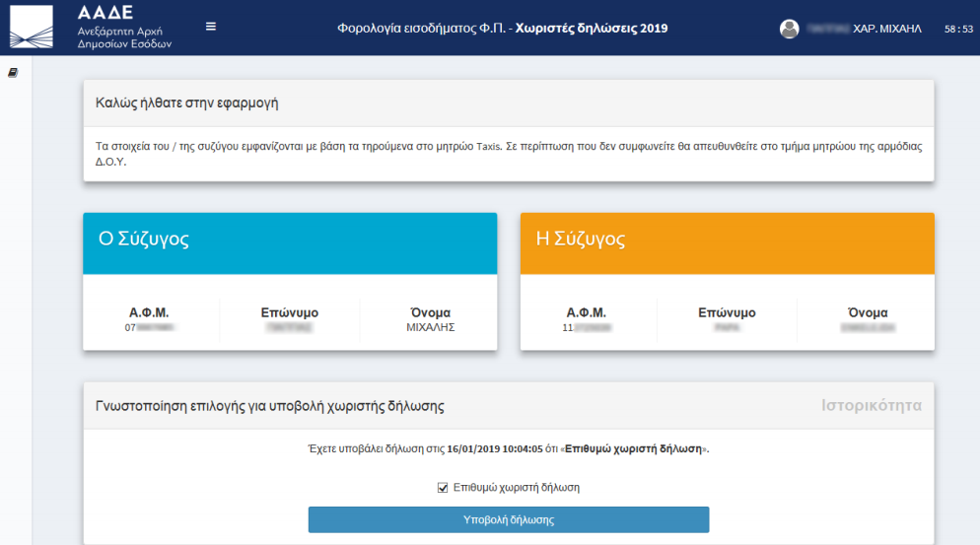Click the Ο Σύζυγος card header
Screen dimensions: 980x545
290,243
